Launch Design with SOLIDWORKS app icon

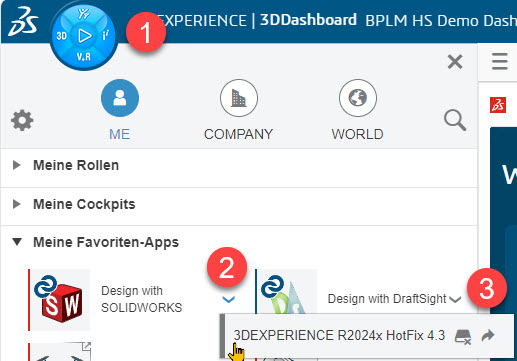[60, 300]
